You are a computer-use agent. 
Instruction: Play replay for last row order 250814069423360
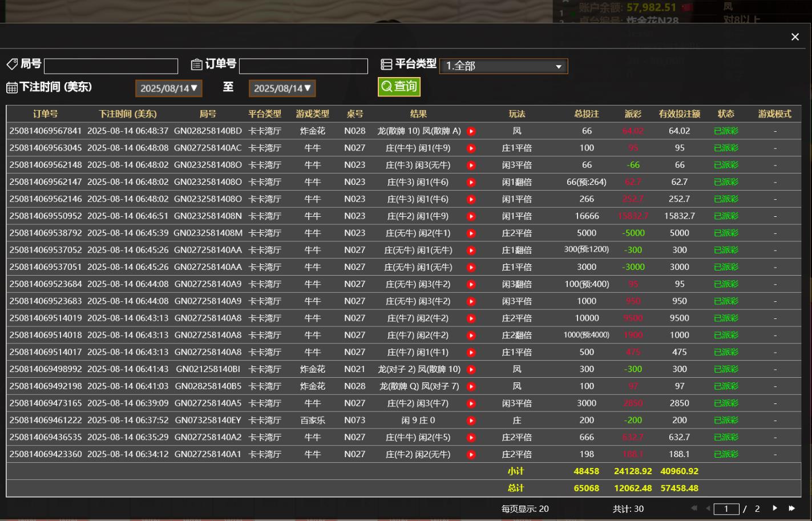tap(471, 455)
